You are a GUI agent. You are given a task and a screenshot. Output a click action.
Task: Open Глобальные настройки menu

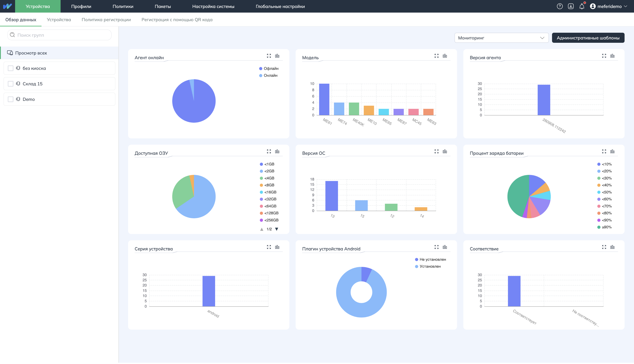tap(280, 6)
